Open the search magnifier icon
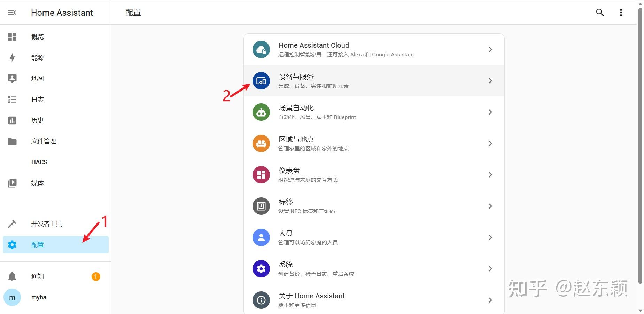This screenshot has height=314, width=644. pos(600,13)
